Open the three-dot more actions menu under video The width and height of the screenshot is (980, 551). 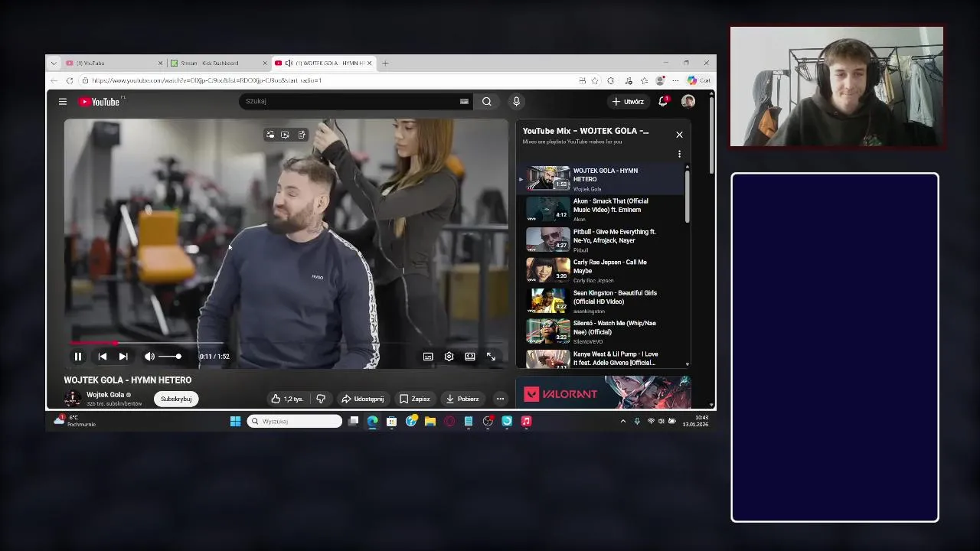click(x=500, y=399)
